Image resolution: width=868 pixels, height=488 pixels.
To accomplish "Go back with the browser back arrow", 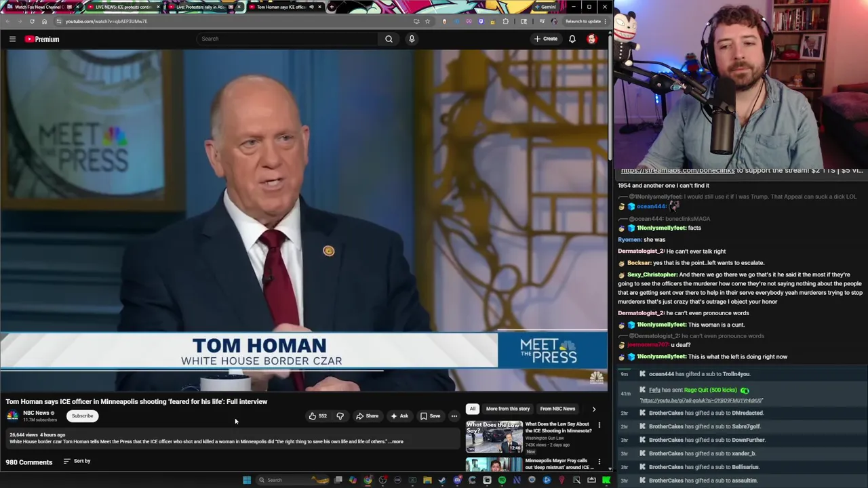I will [x=7, y=21].
